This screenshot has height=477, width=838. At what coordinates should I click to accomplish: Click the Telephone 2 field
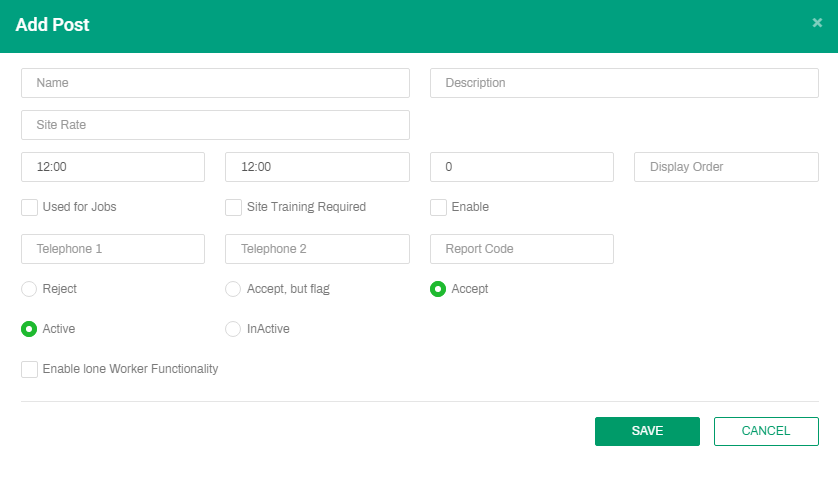point(317,249)
